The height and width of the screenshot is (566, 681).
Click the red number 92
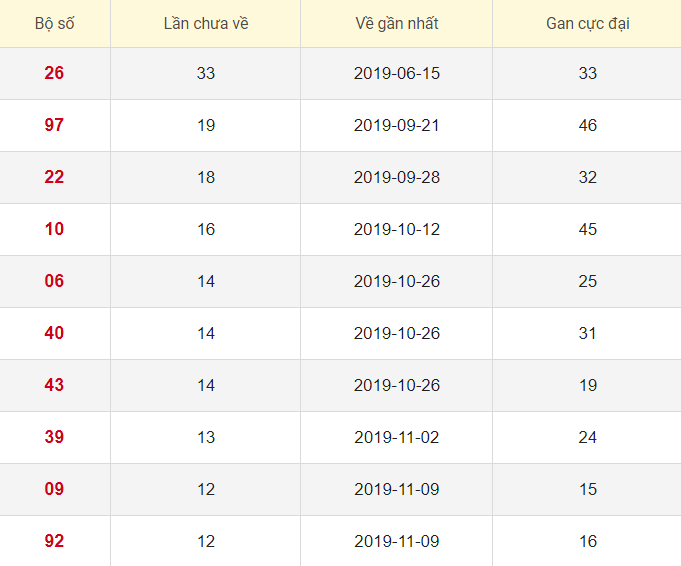pyautogui.click(x=54, y=541)
